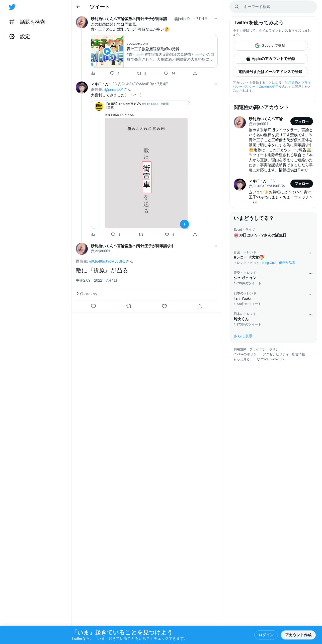This screenshot has width=322, height=644.
Task: Click the ログイン button
Action: 266,635
